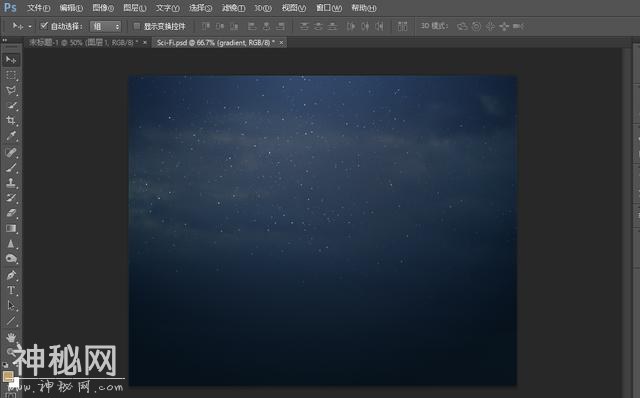
Task: Select the Eraser tool
Action: coord(11,213)
